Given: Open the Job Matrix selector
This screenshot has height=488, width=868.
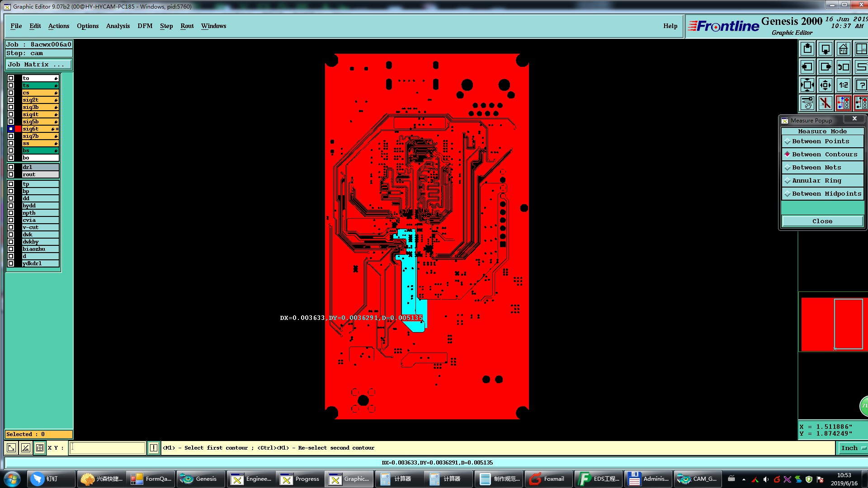Looking at the screenshot, I should tap(38, 65).
